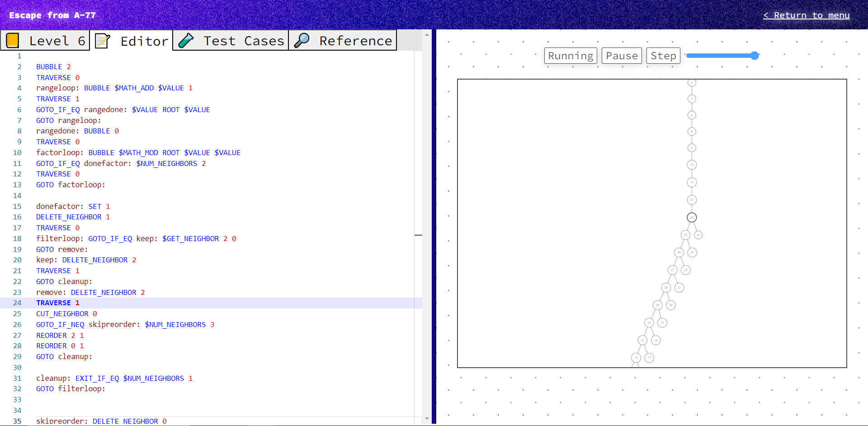Image resolution: width=868 pixels, height=426 pixels.
Task: Click the 'Escape from A-77' title
Action: pyautogui.click(x=52, y=15)
